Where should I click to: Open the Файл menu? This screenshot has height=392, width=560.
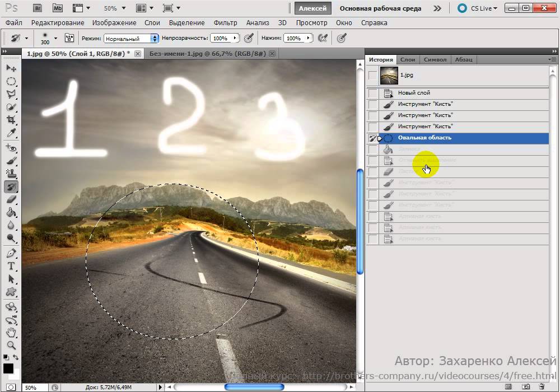14,23
